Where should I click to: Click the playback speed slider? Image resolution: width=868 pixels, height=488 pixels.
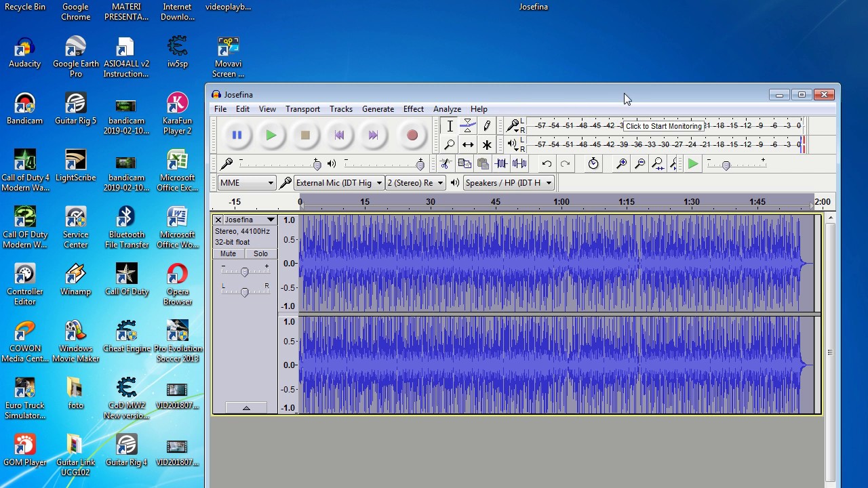[x=736, y=165]
